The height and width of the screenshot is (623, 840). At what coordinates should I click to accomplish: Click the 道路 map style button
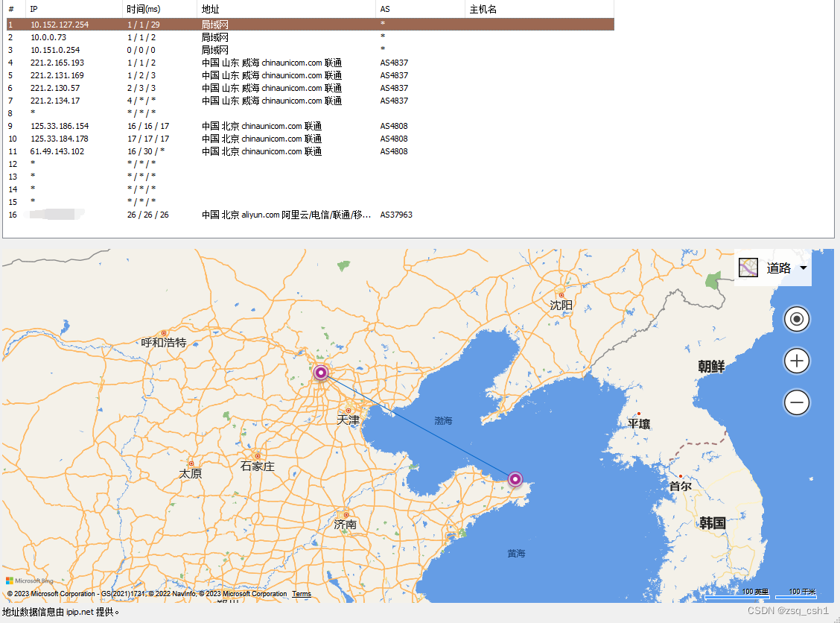(x=778, y=267)
